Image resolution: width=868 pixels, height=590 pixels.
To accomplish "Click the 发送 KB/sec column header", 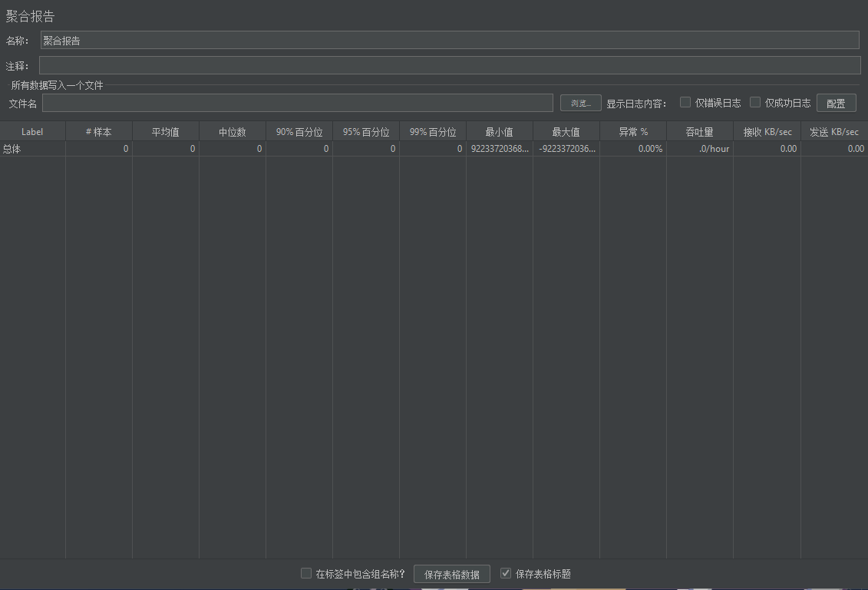I will (834, 132).
